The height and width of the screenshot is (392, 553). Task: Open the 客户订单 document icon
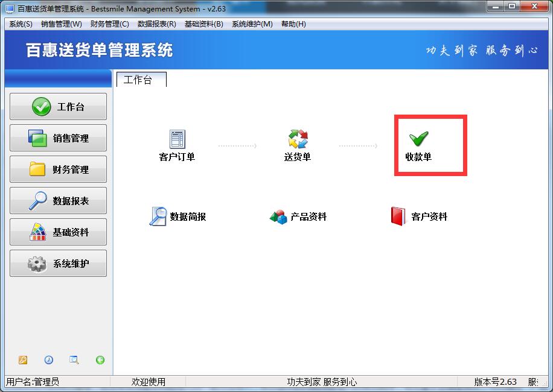pyautogui.click(x=177, y=139)
